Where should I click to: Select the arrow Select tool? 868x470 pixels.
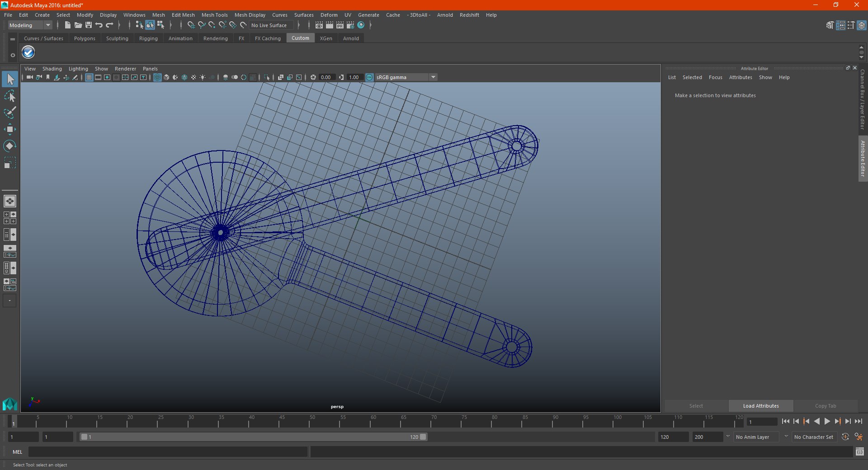(10, 80)
